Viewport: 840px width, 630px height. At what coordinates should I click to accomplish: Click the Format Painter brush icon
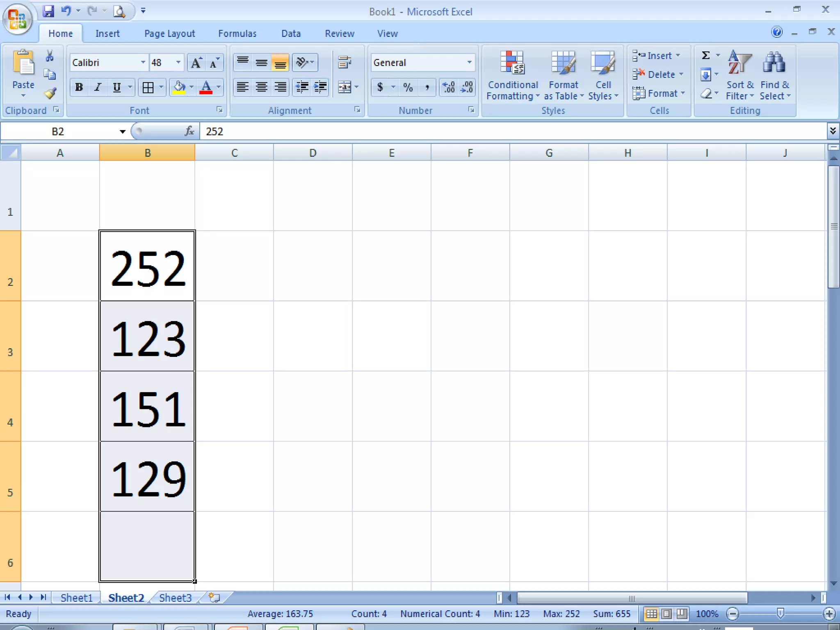pyautogui.click(x=50, y=94)
